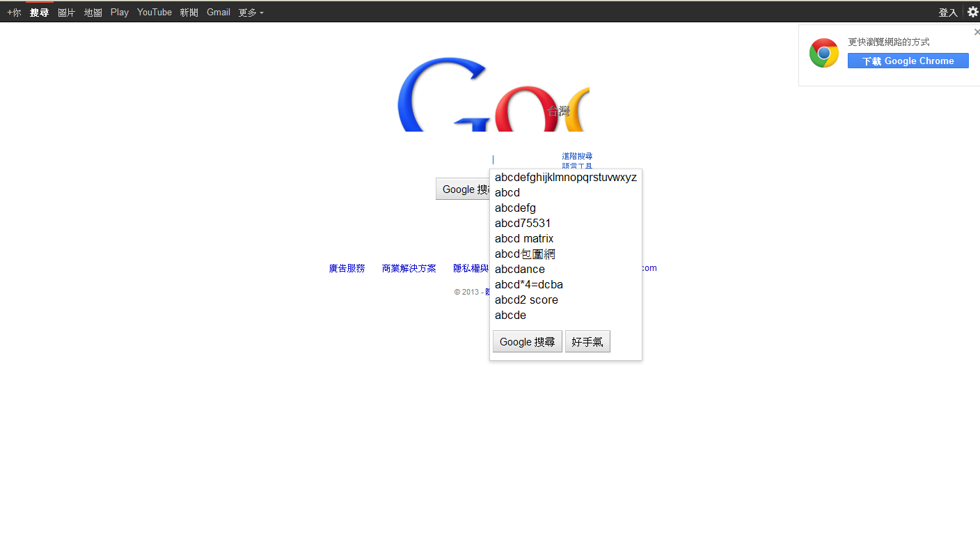
Task: Open the 語言工具 link
Action: click(x=577, y=166)
